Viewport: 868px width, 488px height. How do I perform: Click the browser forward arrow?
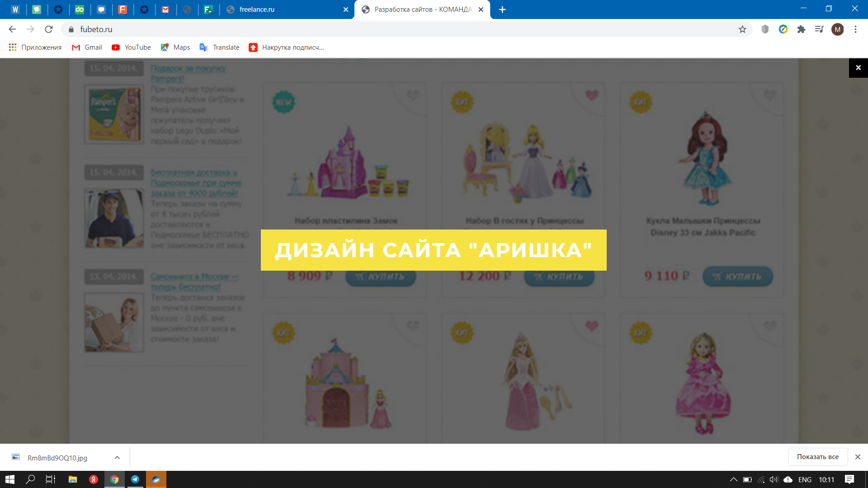coord(30,29)
